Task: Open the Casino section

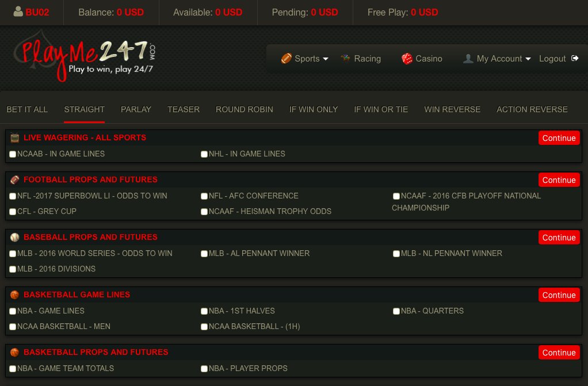Action: tap(422, 59)
